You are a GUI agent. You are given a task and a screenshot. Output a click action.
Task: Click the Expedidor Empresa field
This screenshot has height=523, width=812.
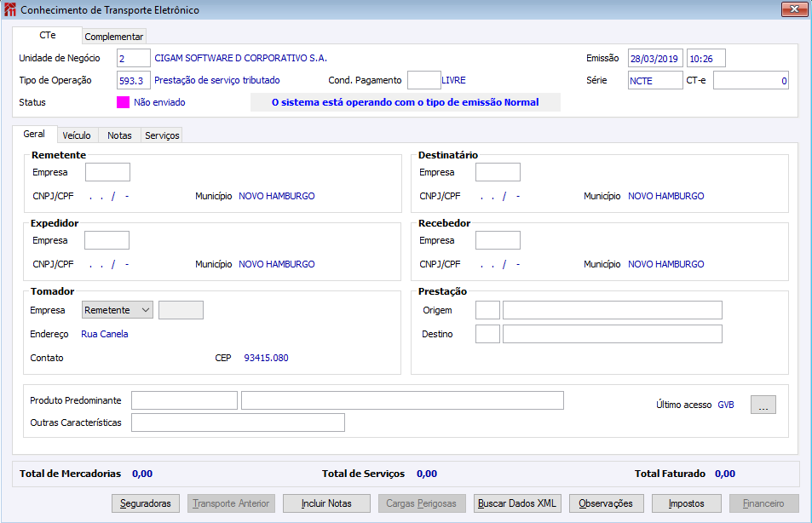pos(107,240)
